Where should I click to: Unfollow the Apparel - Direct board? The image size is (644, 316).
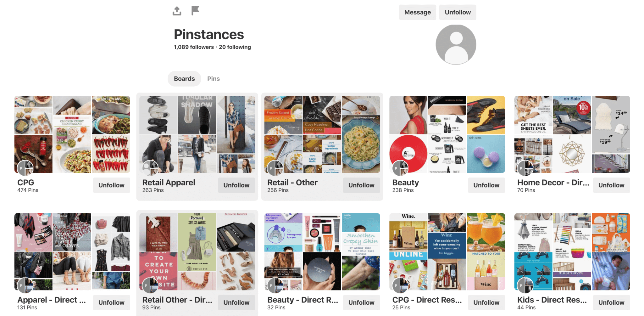pos(111,302)
